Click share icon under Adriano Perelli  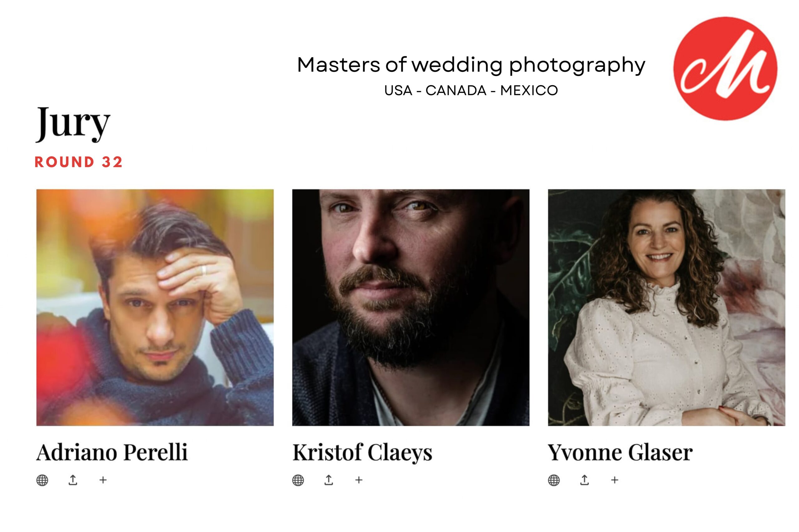pyautogui.click(x=73, y=480)
